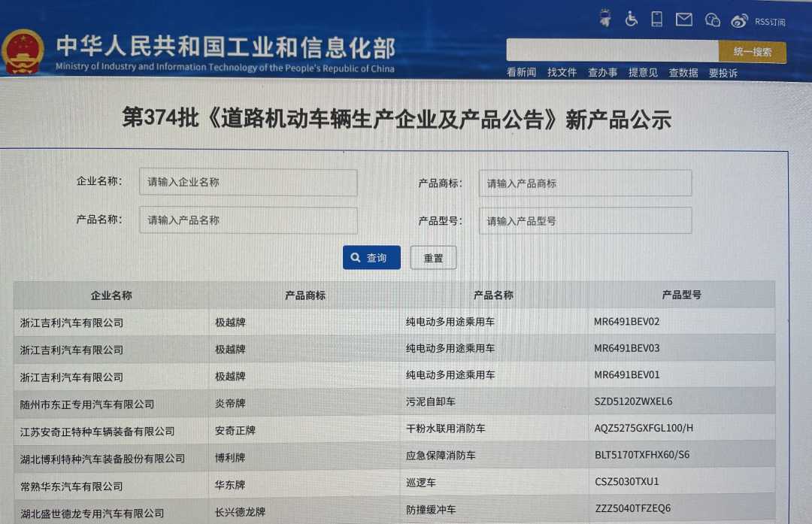This screenshot has width=812, height=524.
Task: Click the national emblem logo
Action: (23, 51)
